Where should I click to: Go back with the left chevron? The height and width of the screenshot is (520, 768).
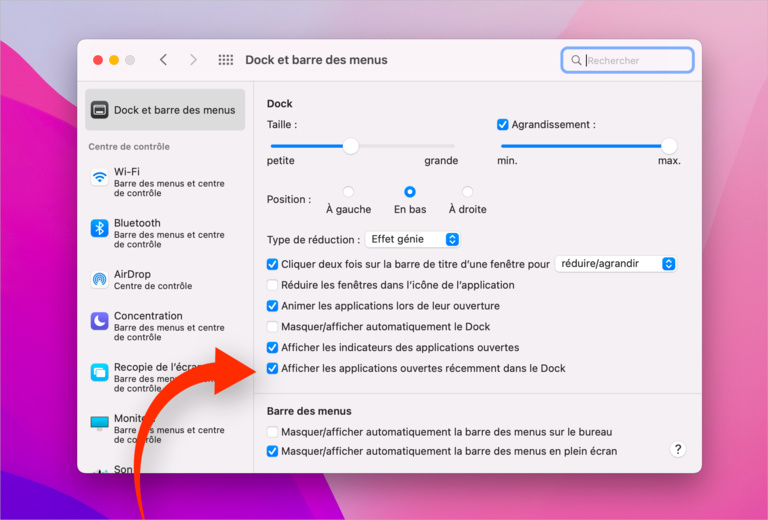[x=164, y=60]
